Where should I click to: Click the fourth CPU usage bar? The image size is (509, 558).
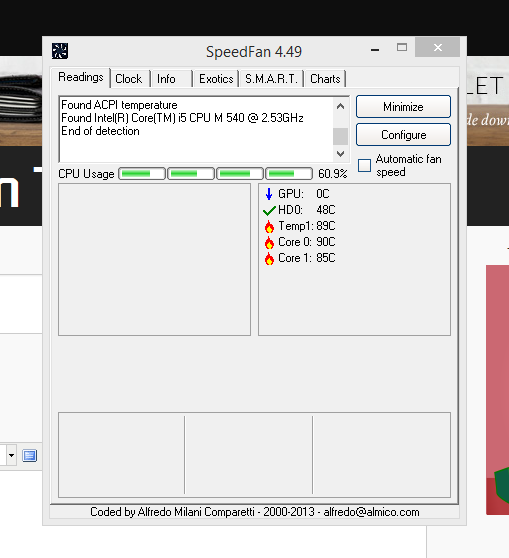289,174
